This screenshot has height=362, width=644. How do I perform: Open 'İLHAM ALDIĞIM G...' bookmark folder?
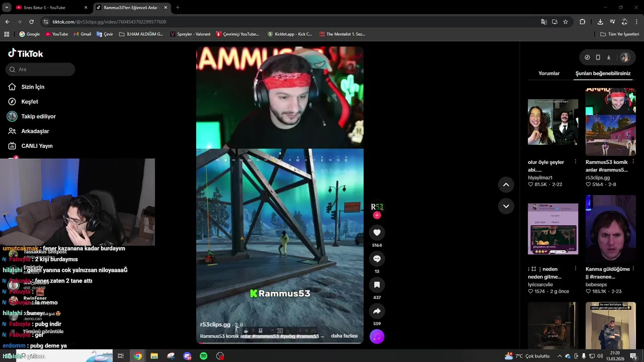pyautogui.click(x=141, y=34)
